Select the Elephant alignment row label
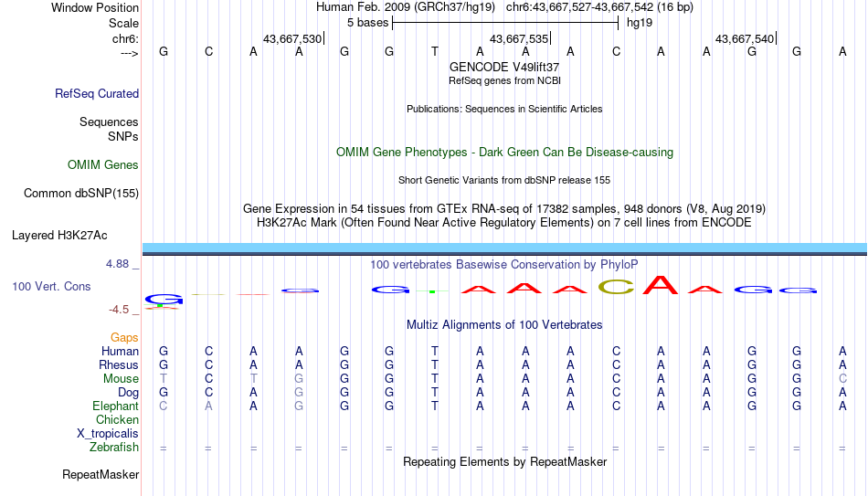 [x=115, y=406]
